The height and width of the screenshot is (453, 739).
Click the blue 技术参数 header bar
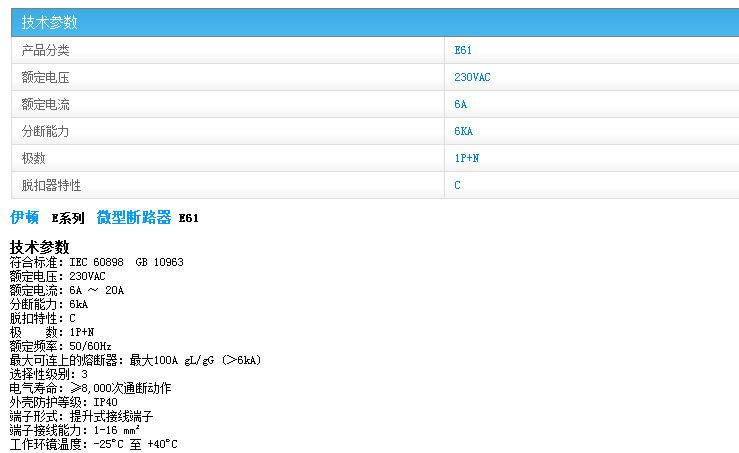(370, 22)
